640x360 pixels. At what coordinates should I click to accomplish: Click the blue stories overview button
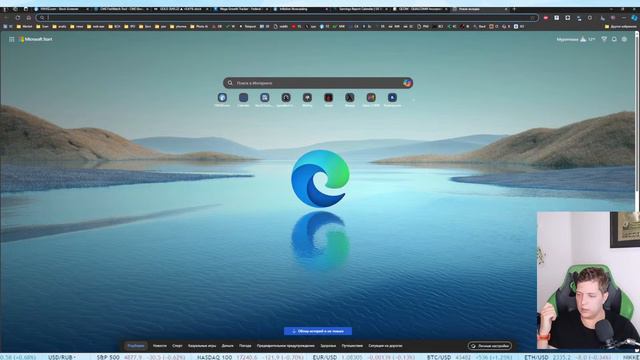(x=318, y=331)
